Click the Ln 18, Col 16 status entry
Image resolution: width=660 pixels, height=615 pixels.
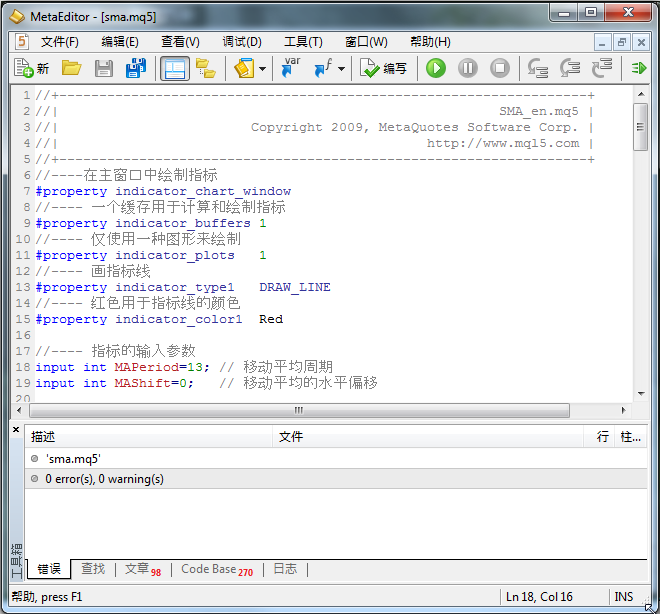[539, 596]
